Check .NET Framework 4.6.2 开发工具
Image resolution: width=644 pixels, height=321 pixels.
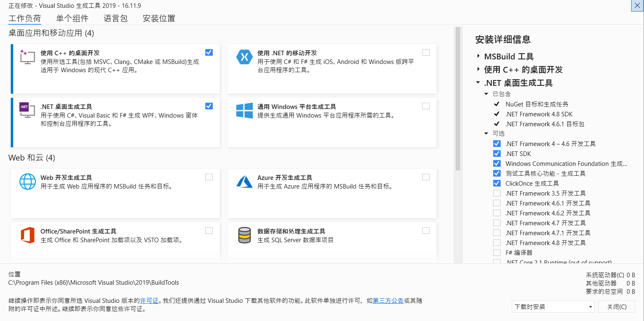(x=497, y=213)
